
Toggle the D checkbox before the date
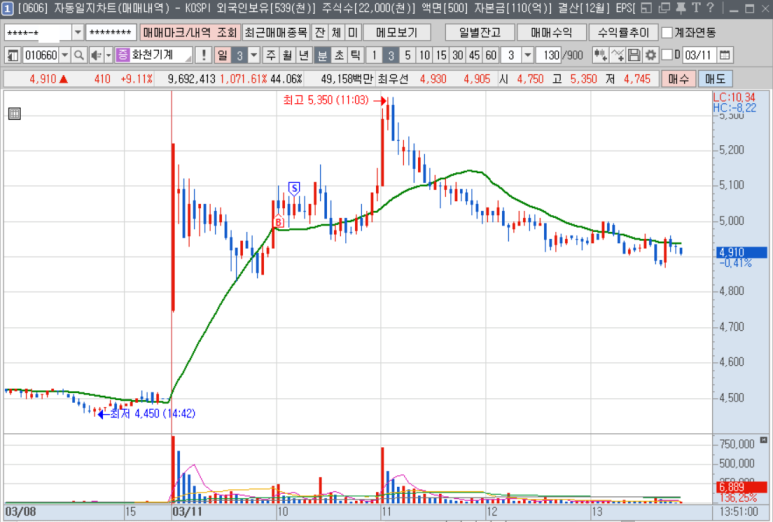coord(666,55)
